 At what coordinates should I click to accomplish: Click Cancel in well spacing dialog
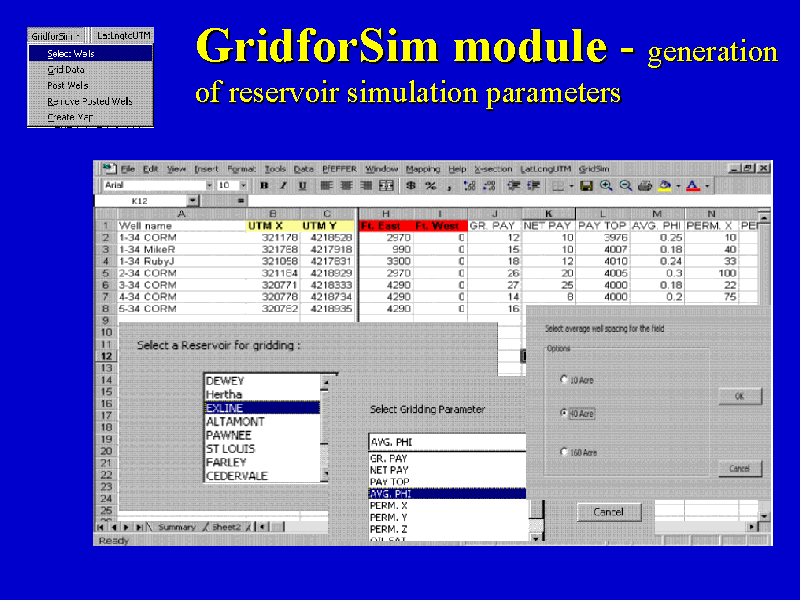pyautogui.click(x=740, y=468)
